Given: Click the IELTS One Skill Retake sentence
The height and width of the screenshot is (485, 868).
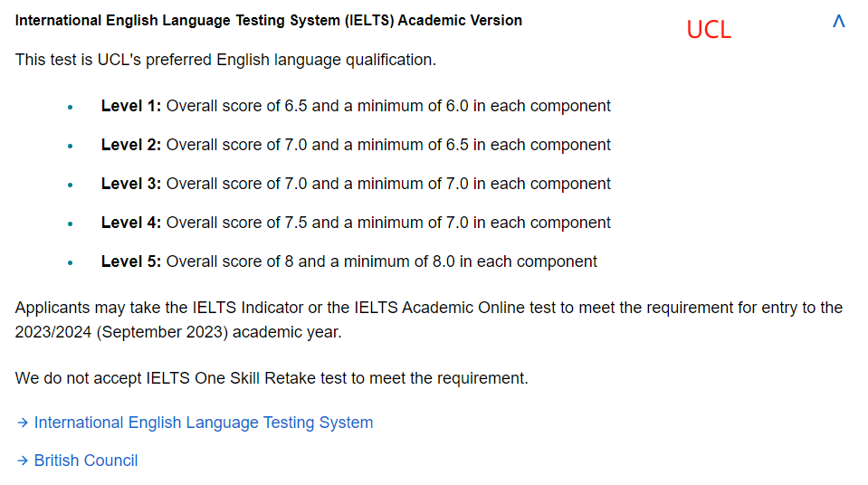Looking at the screenshot, I should click(x=272, y=377).
